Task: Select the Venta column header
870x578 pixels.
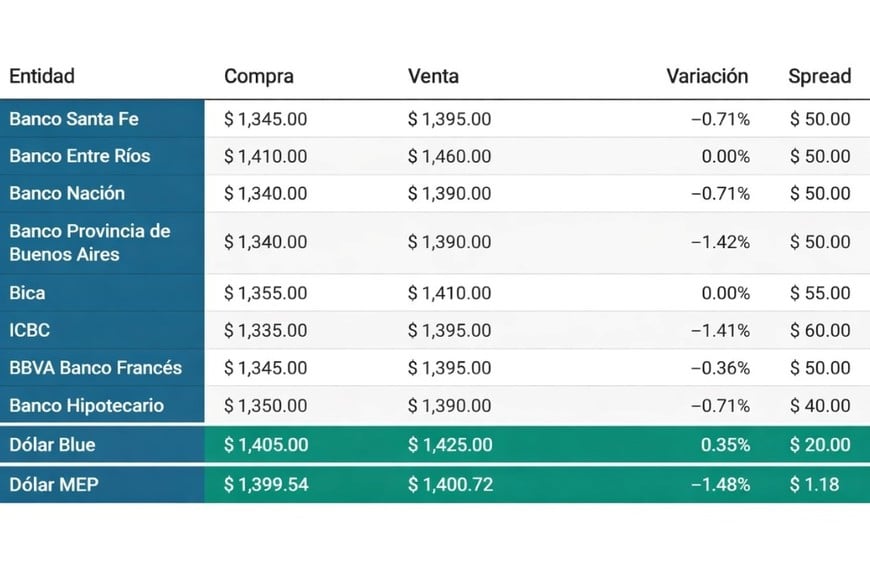Action: pos(434,76)
